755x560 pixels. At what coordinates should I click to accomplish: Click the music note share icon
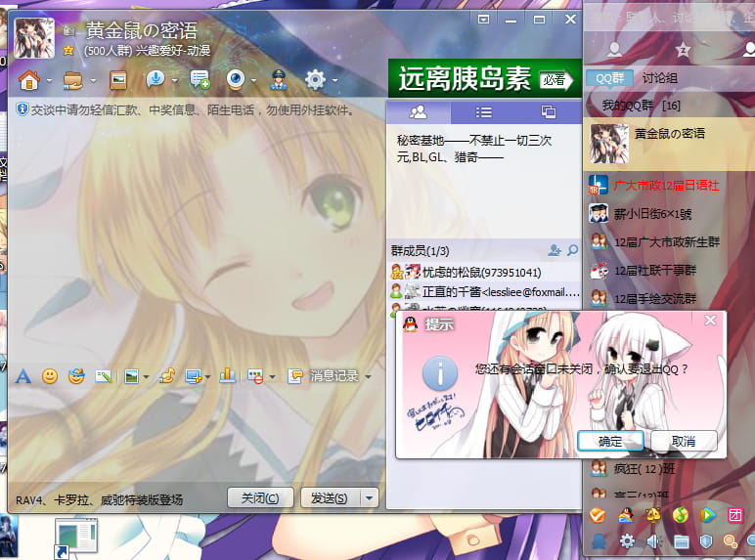click(167, 375)
